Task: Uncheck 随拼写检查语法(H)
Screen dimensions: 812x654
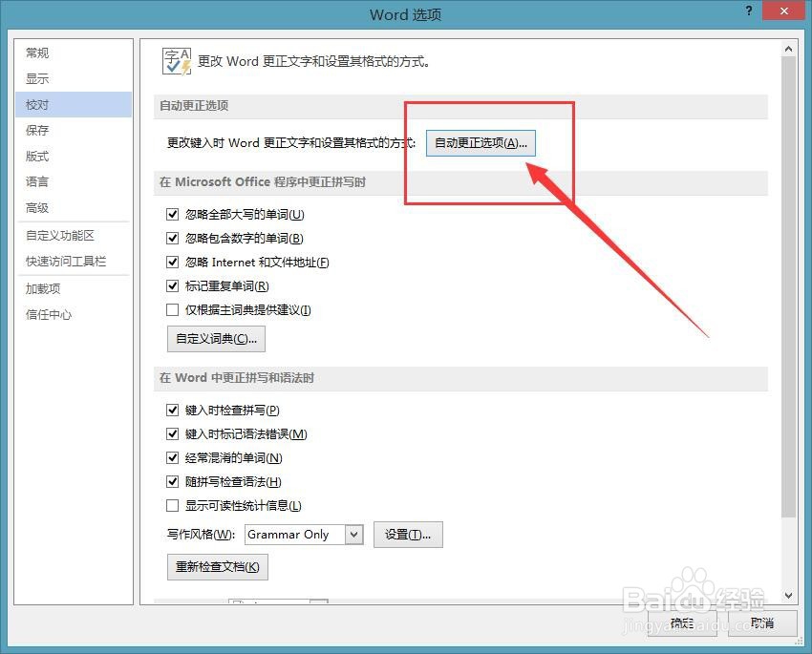Action: (x=173, y=481)
